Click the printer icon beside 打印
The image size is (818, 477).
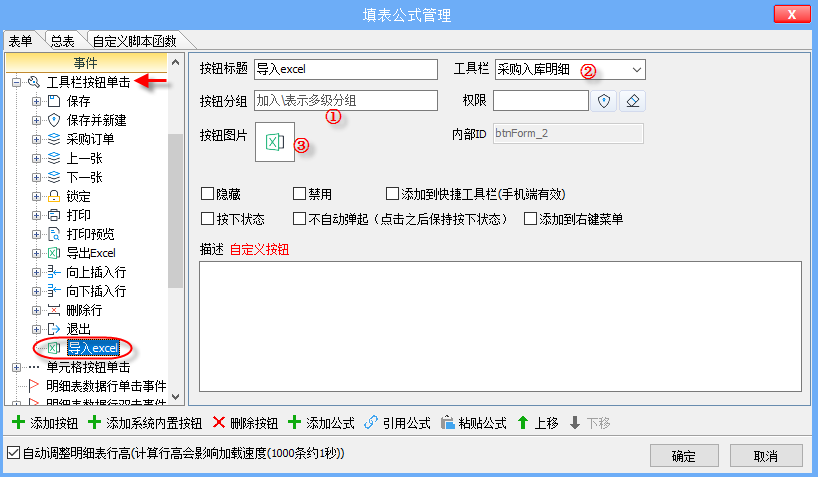coord(54,215)
